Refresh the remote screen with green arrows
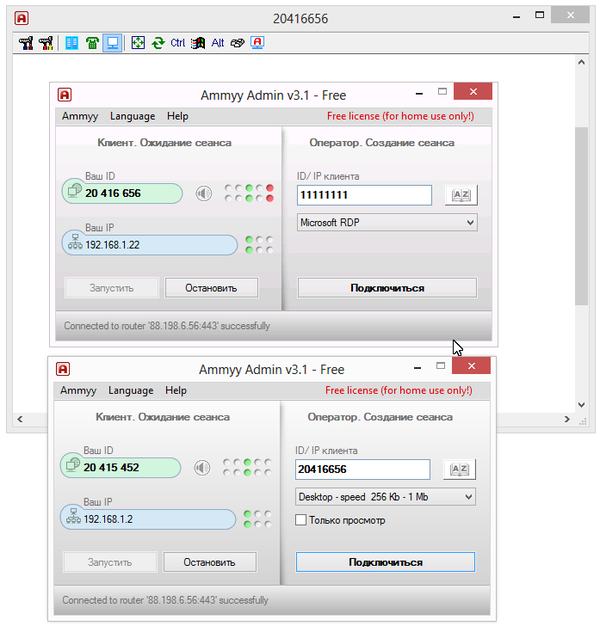The width and height of the screenshot is (600, 626). 158,43
